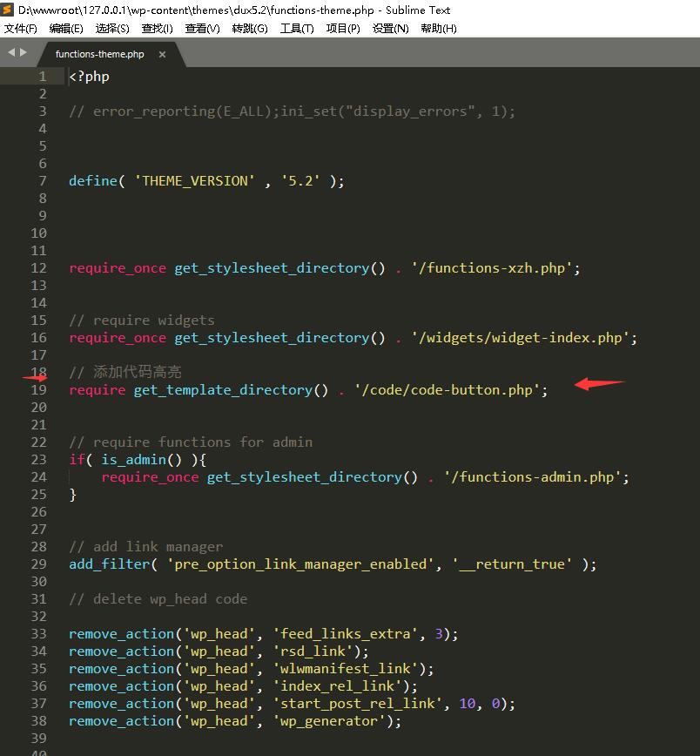Click the add_filter function name
This screenshot has width=700, height=756.
tap(110, 564)
